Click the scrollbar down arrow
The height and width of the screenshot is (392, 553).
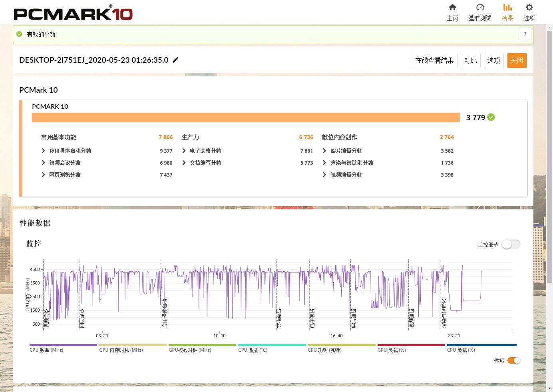(549, 388)
